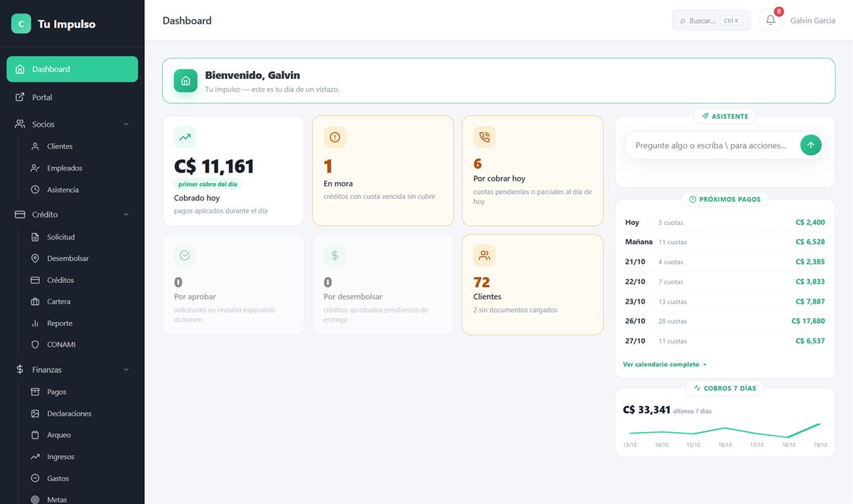This screenshot has width=853, height=504.
Task: Select the 26/10 row with C$ 17,680
Action: pos(725,321)
